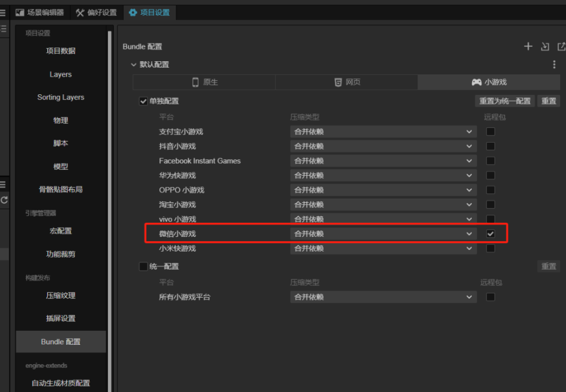Open compression type dropdown for 小米快游戏
Viewport: 566px width, 392px height.
383,248
